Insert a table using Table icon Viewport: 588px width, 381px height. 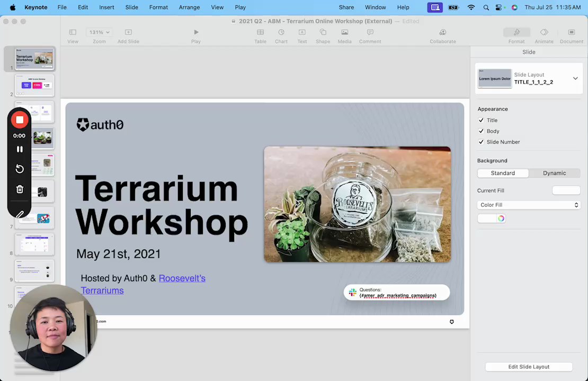click(x=260, y=33)
